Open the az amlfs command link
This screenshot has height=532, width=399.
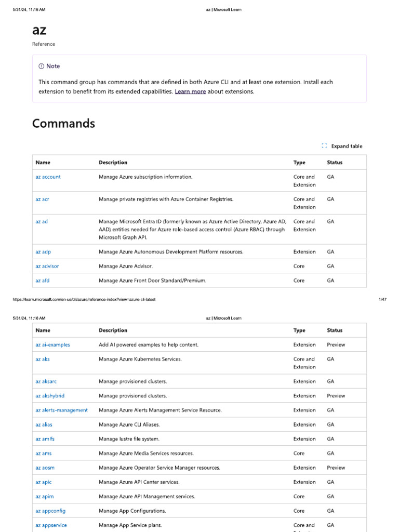tap(45, 438)
